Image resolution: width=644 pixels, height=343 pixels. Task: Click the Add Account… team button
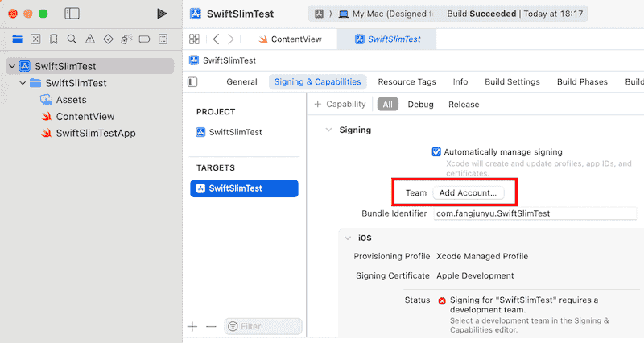pyautogui.click(x=468, y=193)
